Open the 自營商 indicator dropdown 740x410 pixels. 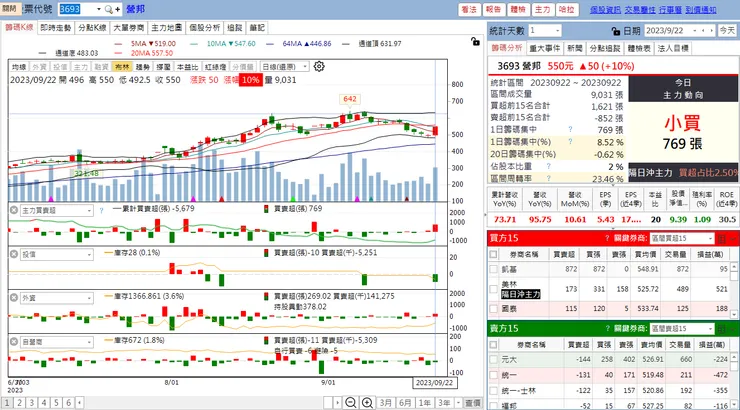(89, 342)
